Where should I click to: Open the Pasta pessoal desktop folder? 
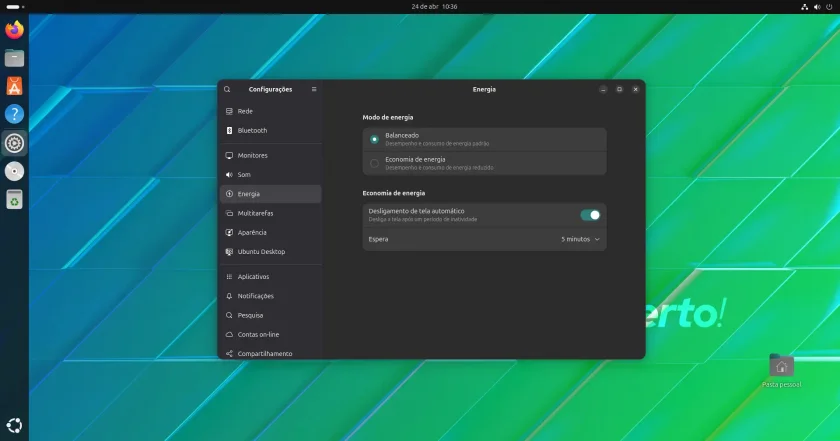click(x=781, y=371)
